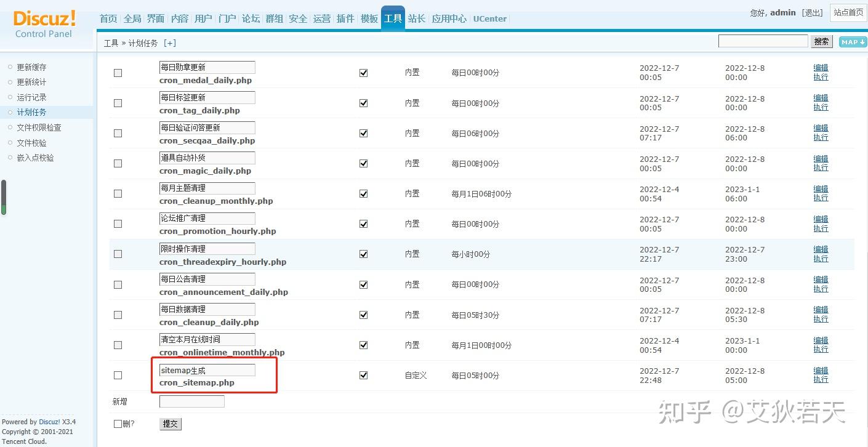Viewport: 868px width, 447px height.
Task: Open 文件权限检查 in the sidebar
Action: pyautogui.click(x=39, y=127)
